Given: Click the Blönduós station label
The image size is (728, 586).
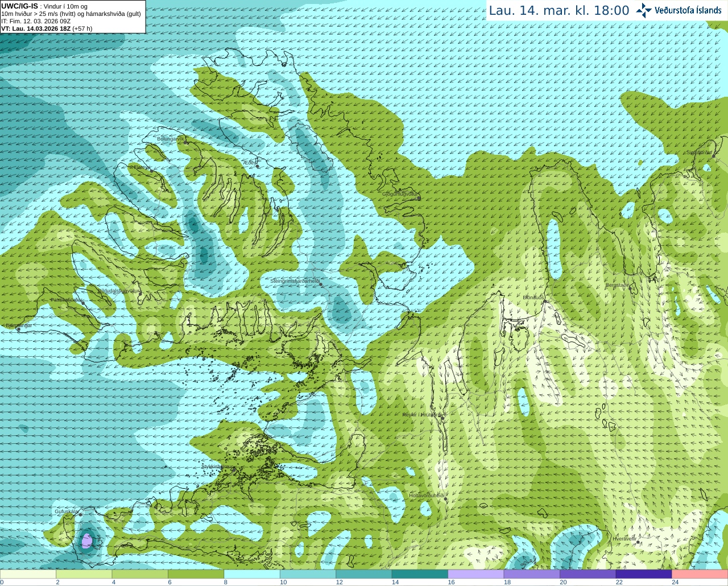Looking at the screenshot, I should [533, 298].
